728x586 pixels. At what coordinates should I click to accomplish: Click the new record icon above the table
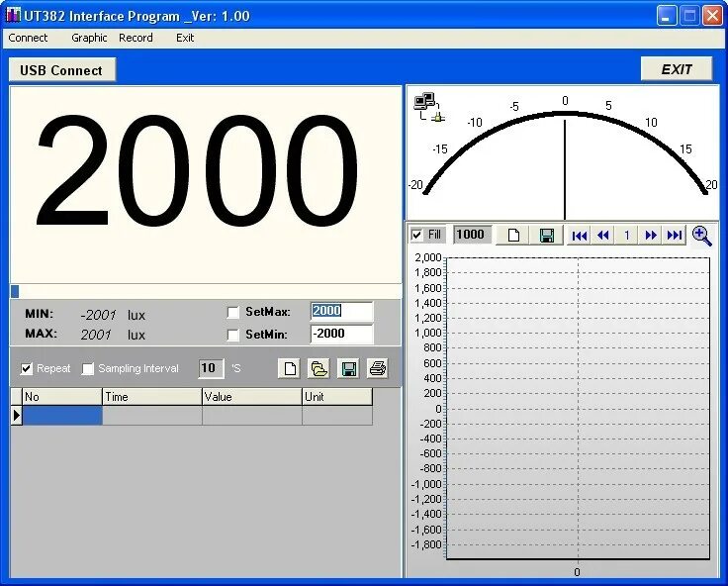tap(289, 368)
